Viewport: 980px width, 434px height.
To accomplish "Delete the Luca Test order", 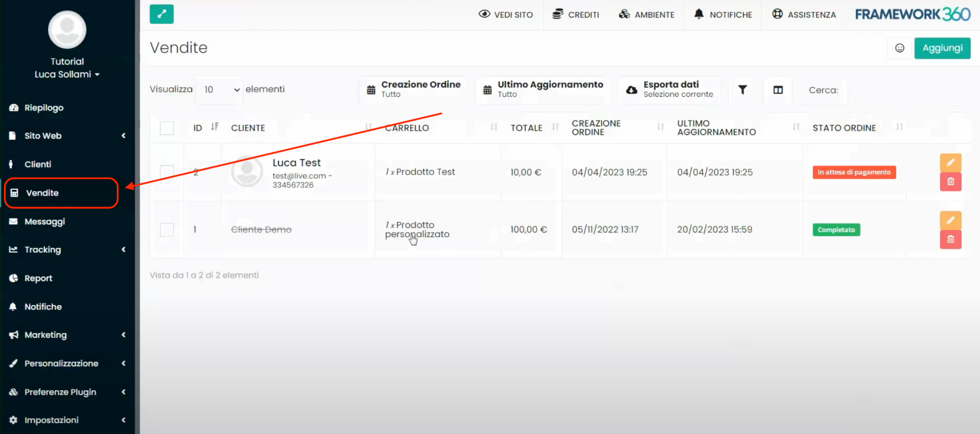I will pos(950,182).
